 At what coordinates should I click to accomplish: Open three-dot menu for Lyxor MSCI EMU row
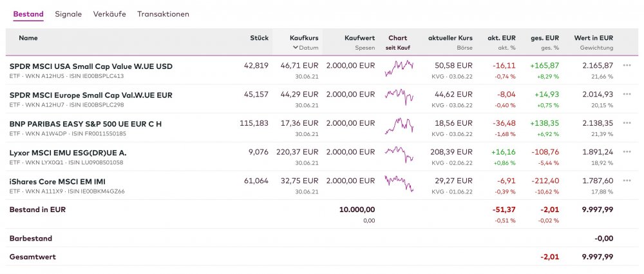tap(627, 152)
